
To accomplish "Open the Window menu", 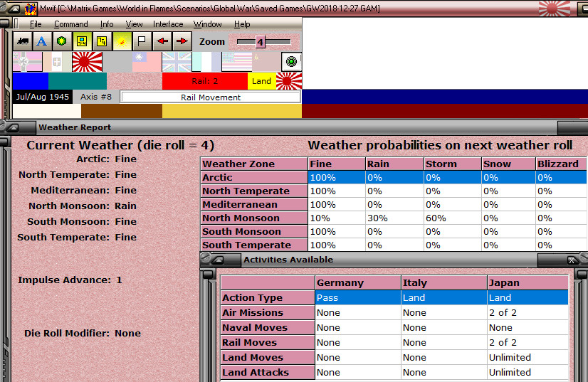I will (x=207, y=24).
